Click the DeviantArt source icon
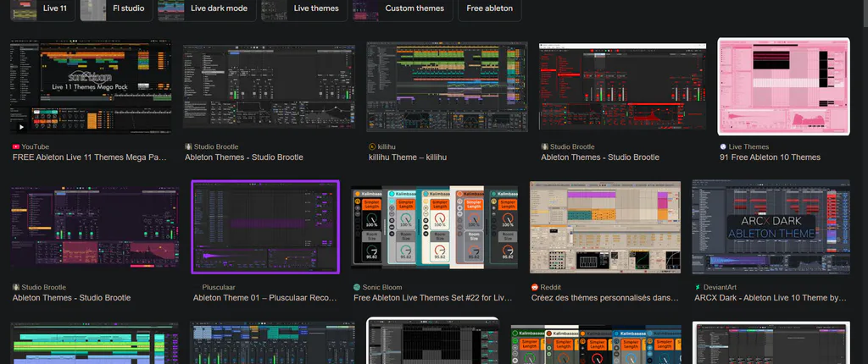The width and height of the screenshot is (868, 364). coord(698,287)
